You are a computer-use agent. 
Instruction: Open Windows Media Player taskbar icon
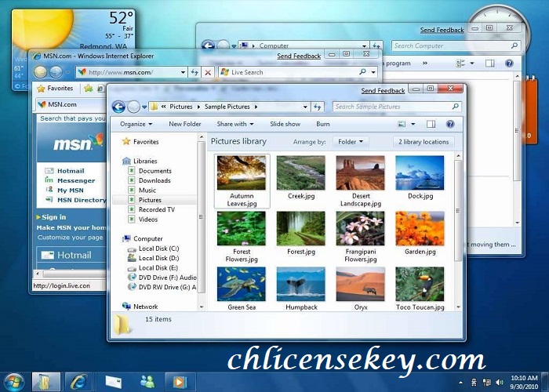180,382
